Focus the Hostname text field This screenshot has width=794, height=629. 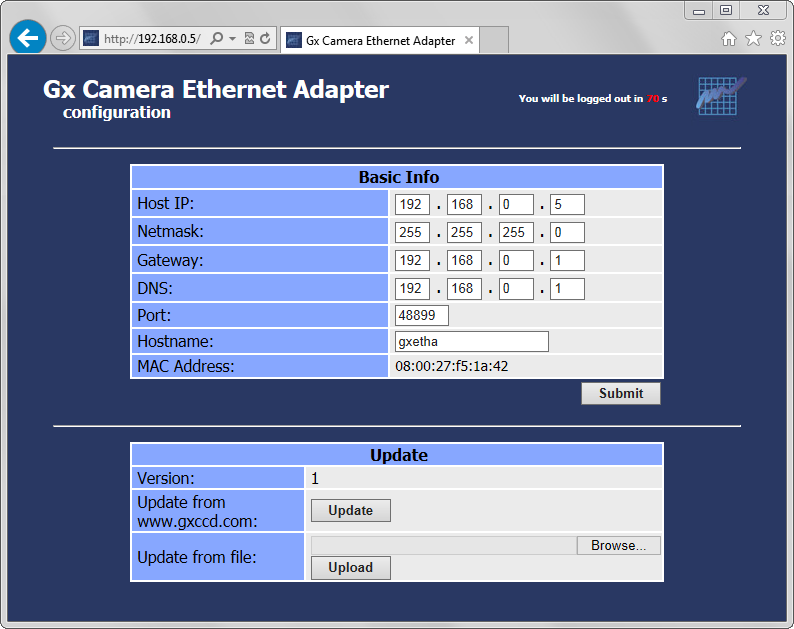pyautogui.click(x=472, y=342)
